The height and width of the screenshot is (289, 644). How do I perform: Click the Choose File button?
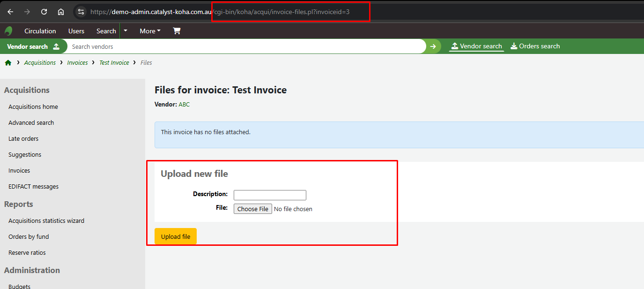pos(252,209)
